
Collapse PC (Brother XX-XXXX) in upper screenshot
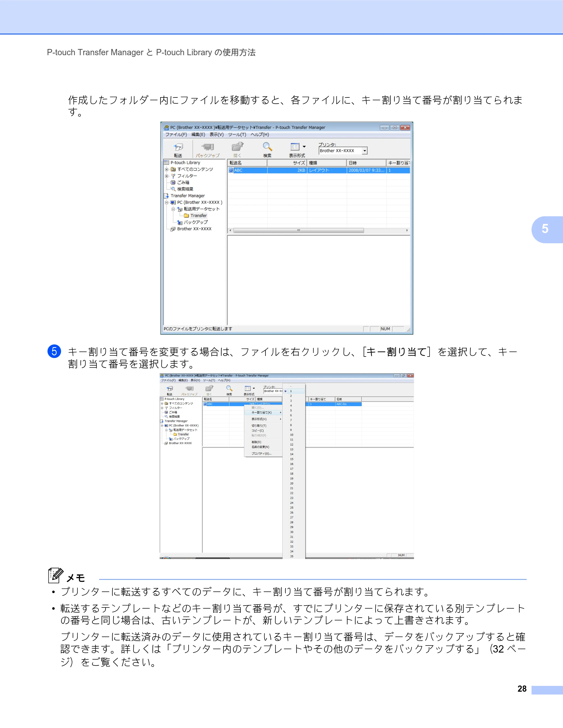[x=167, y=202]
